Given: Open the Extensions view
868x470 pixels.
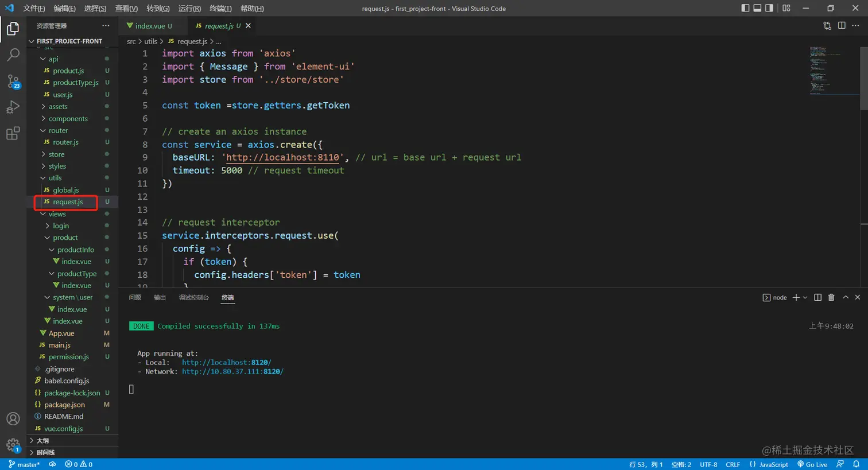Looking at the screenshot, I should [13, 134].
